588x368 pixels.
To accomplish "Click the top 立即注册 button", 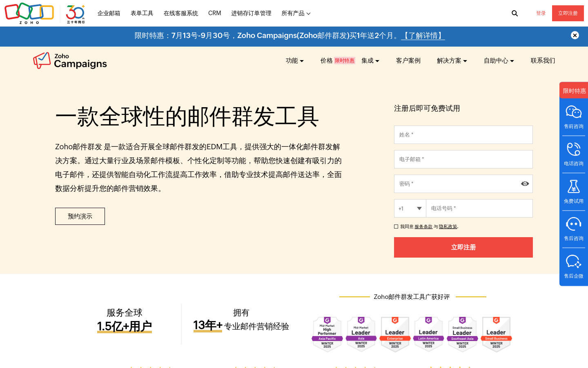I will click(x=568, y=13).
